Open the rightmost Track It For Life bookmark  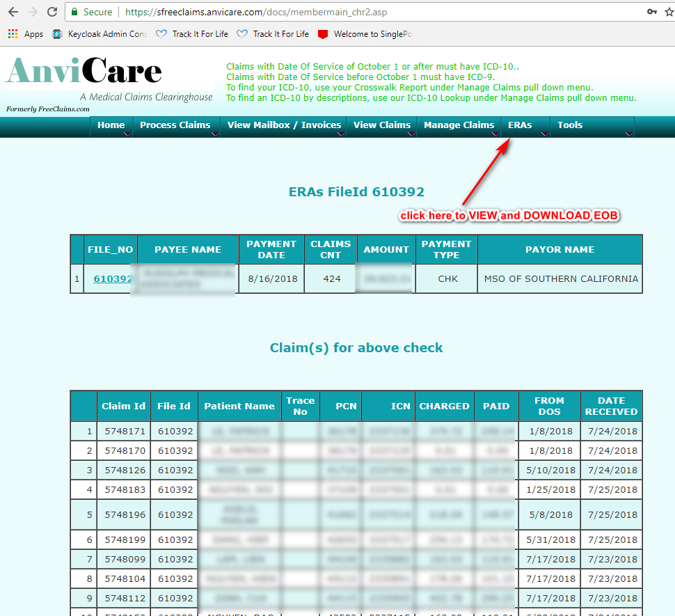(x=273, y=34)
